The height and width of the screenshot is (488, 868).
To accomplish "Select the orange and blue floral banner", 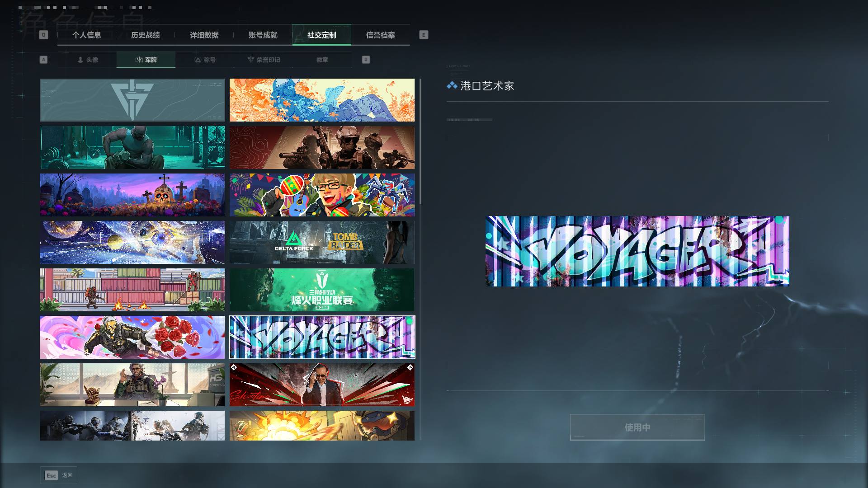I will pyautogui.click(x=322, y=100).
